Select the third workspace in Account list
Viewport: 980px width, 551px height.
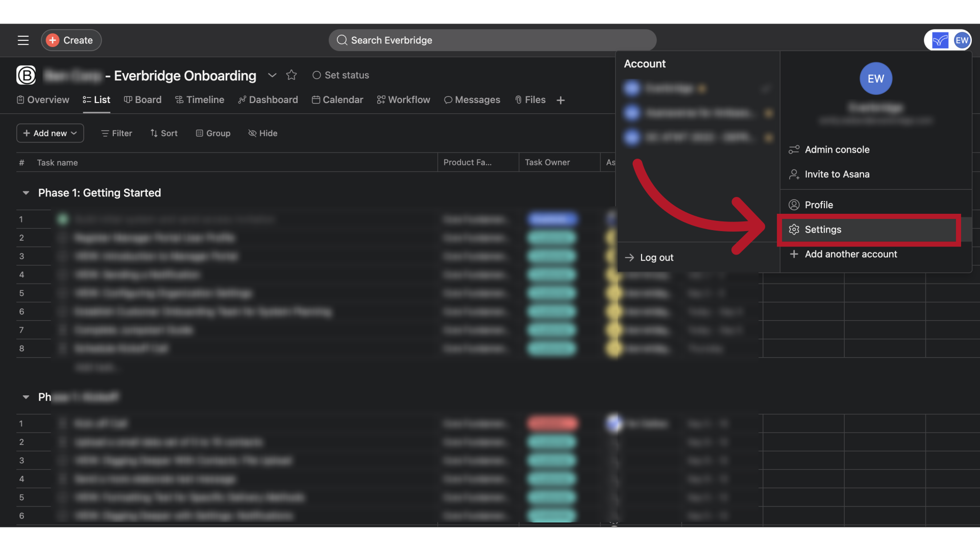pyautogui.click(x=697, y=137)
